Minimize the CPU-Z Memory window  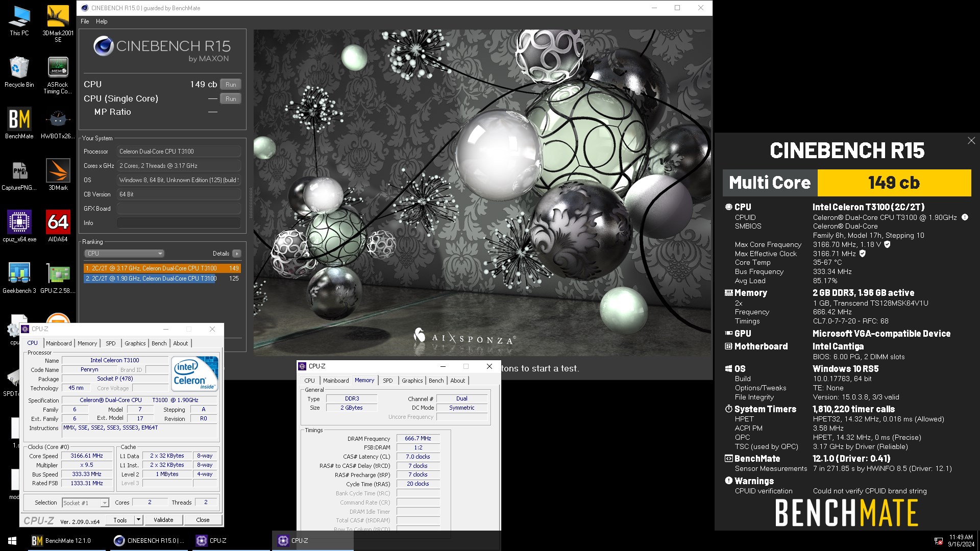tap(443, 366)
